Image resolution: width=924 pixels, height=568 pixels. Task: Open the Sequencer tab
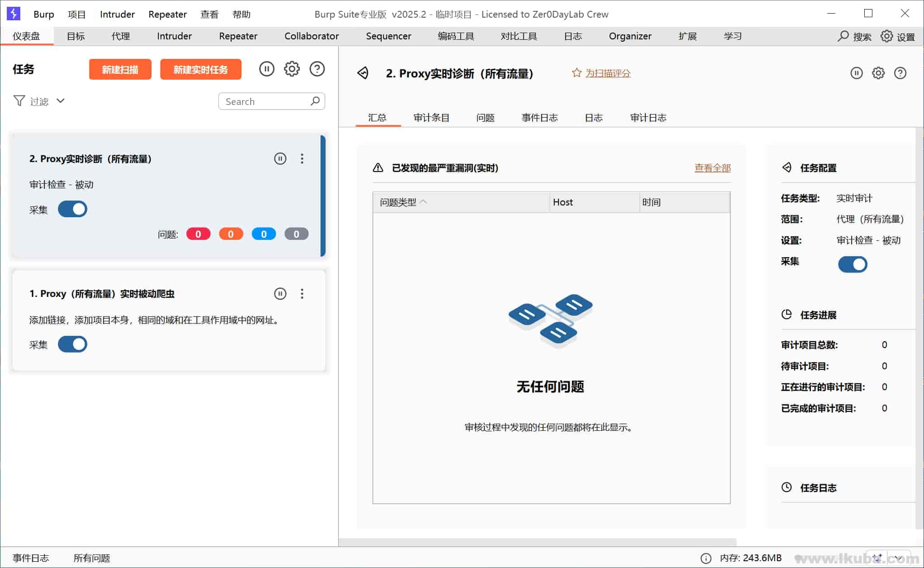tap(388, 36)
